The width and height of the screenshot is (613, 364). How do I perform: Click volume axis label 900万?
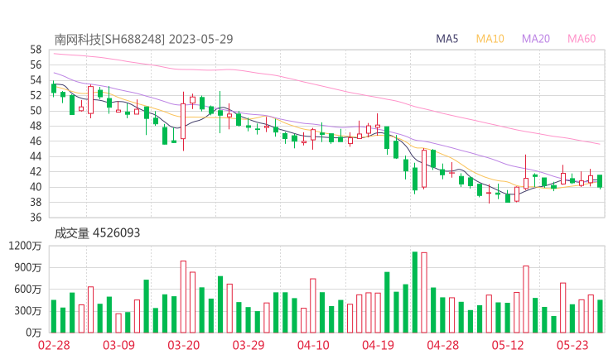pos(28,268)
